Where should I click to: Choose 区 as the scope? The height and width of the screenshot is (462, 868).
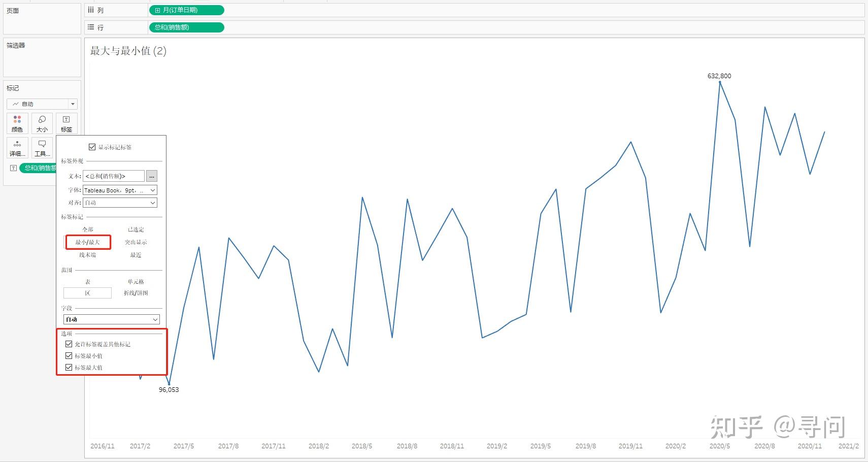(88, 293)
